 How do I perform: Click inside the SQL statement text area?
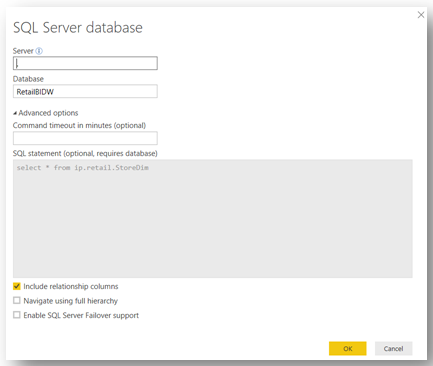point(213,219)
